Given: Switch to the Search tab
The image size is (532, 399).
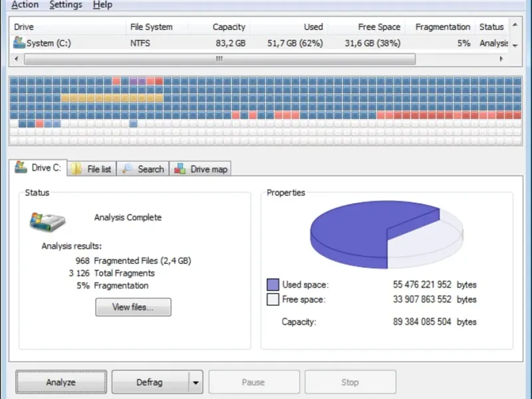Looking at the screenshot, I should click(x=143, y=169).
